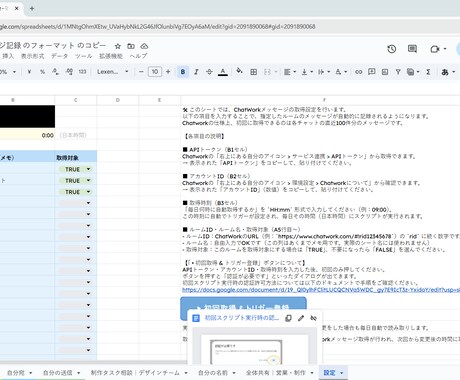
Task: Open the あ input tools icon
Action: tap(445, 72)
